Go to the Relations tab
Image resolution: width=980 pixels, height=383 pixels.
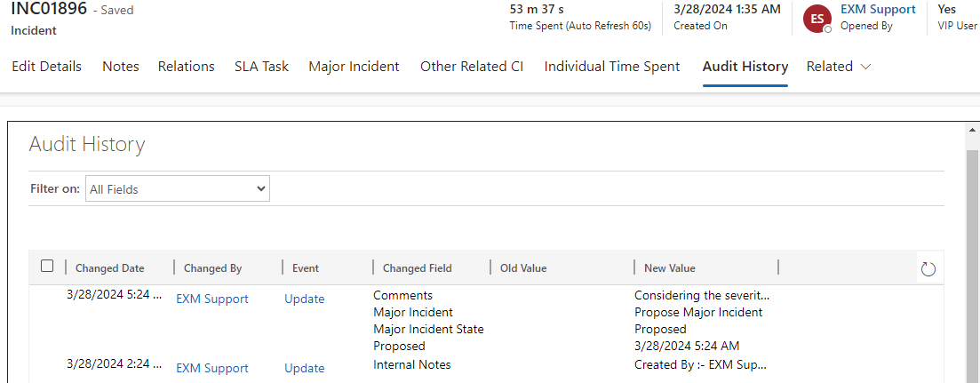(x=187, y=67)
